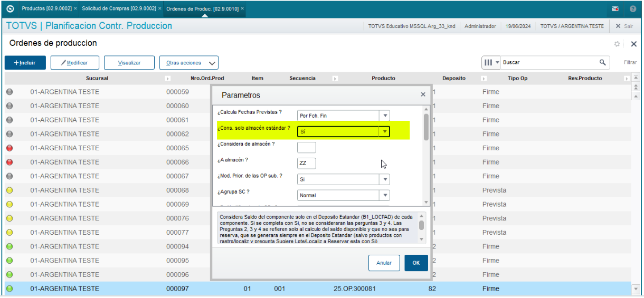
Task: Click 01-ARGENTINA TESTE in row 000061
Action: point(64,120)
